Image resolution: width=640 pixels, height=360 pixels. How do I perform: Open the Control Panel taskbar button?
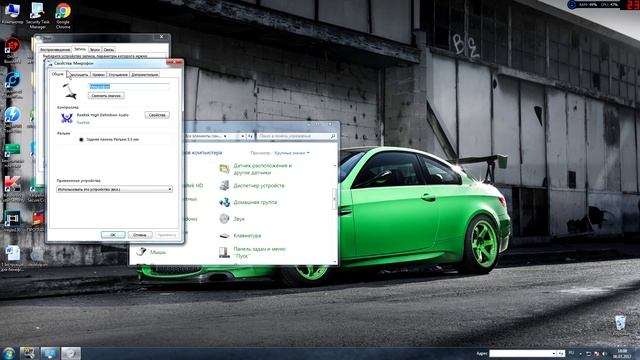click(50, 353)
